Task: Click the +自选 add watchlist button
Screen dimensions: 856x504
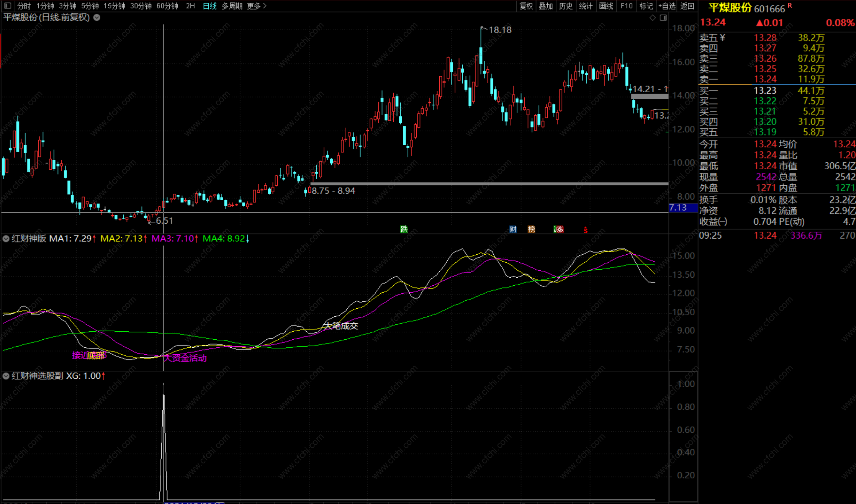Action: point(667,6)
